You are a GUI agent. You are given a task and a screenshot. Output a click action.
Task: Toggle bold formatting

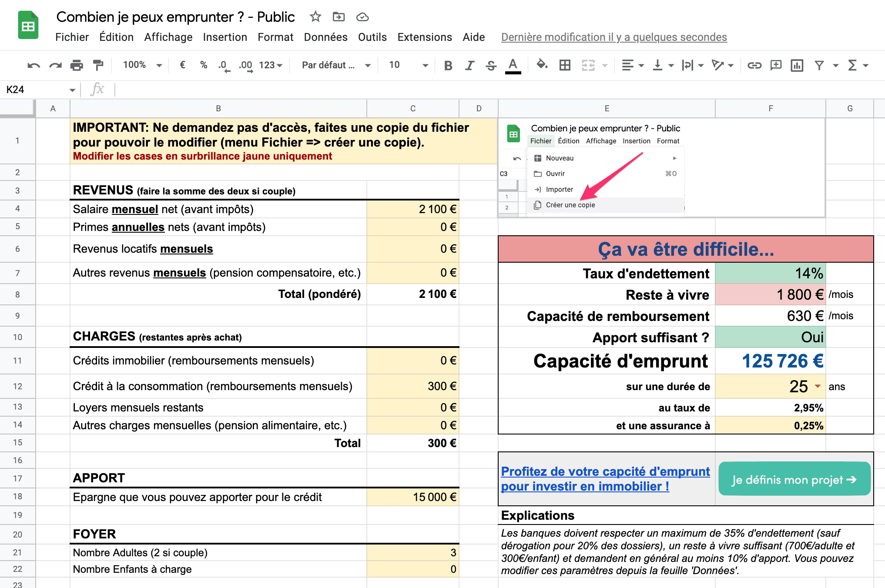pyautogui.click(x=448, y=65)
